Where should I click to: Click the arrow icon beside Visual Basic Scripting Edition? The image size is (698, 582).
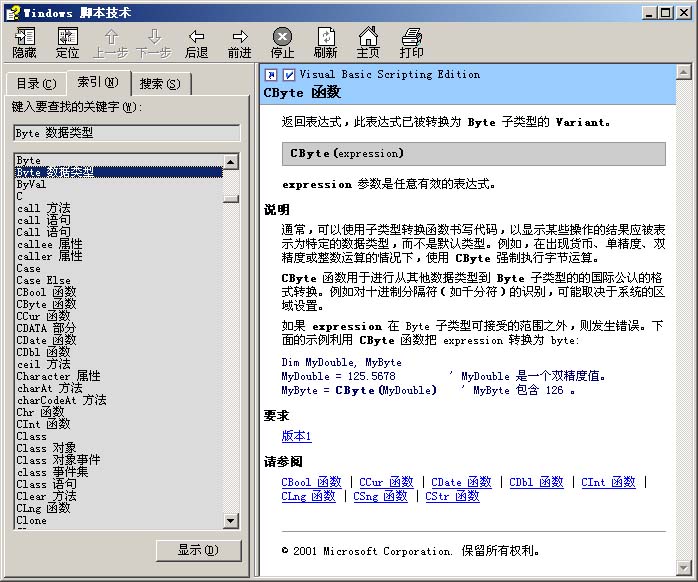[x=271, y=75]
